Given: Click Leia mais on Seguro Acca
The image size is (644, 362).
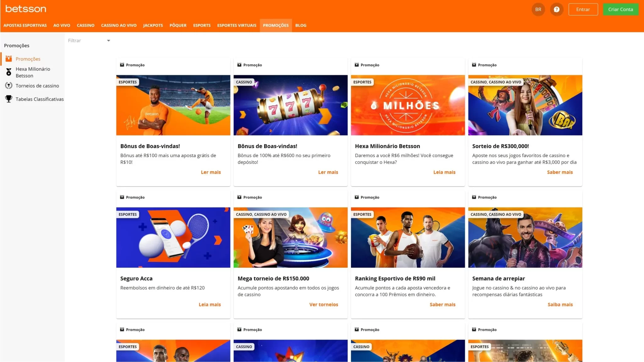Looking at the screenshot, I should (210, 304).
